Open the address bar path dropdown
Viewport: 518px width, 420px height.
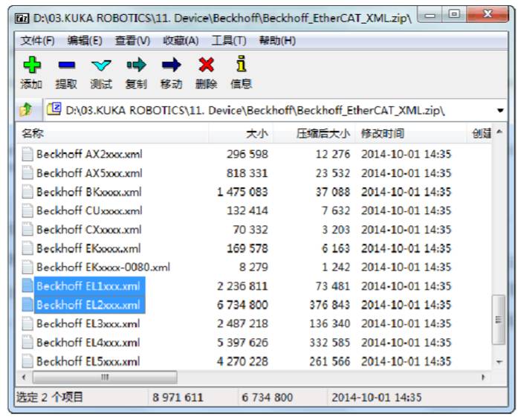click(500, 110)
